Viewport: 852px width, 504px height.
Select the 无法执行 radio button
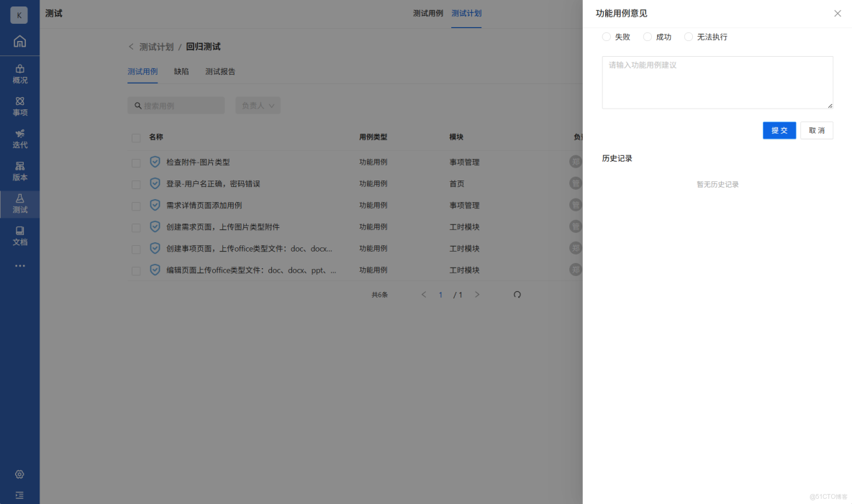[x=688, y=36]
